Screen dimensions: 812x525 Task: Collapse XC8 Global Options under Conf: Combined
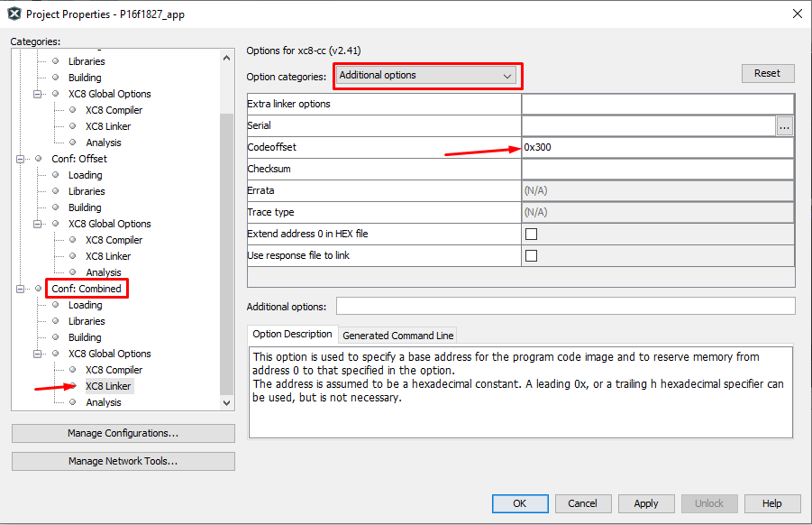[38, 354]
